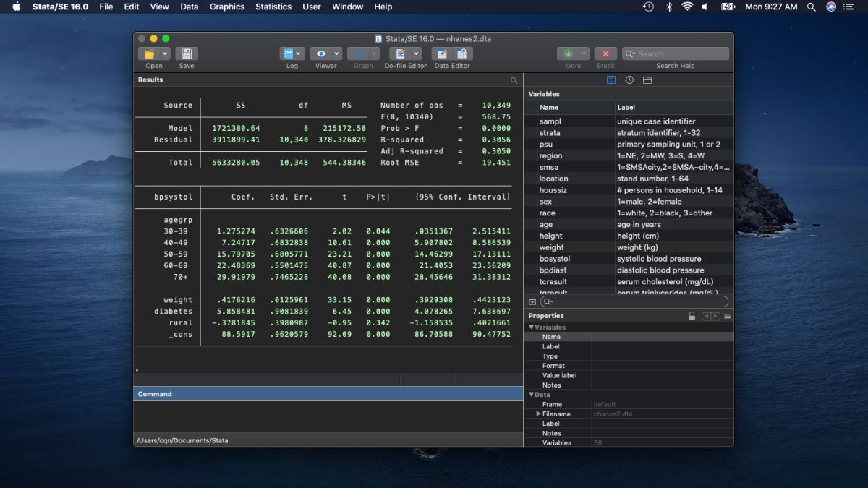
Task: Click the Time Machine menu bar icon
Action: tap(648, 7)
